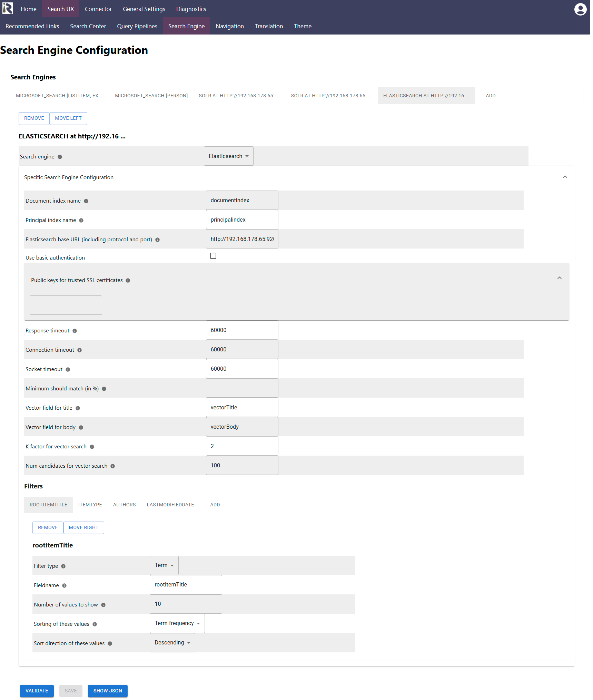Go to Translation submenu
Screen dimensions: 593x700
[x=269, y=26]
